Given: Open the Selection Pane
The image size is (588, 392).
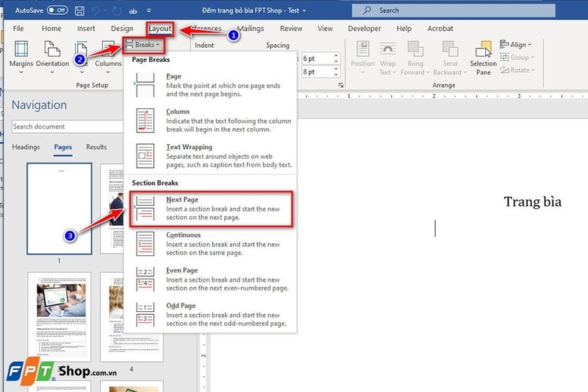Looking at the screenshot, I should pos(484,57).
